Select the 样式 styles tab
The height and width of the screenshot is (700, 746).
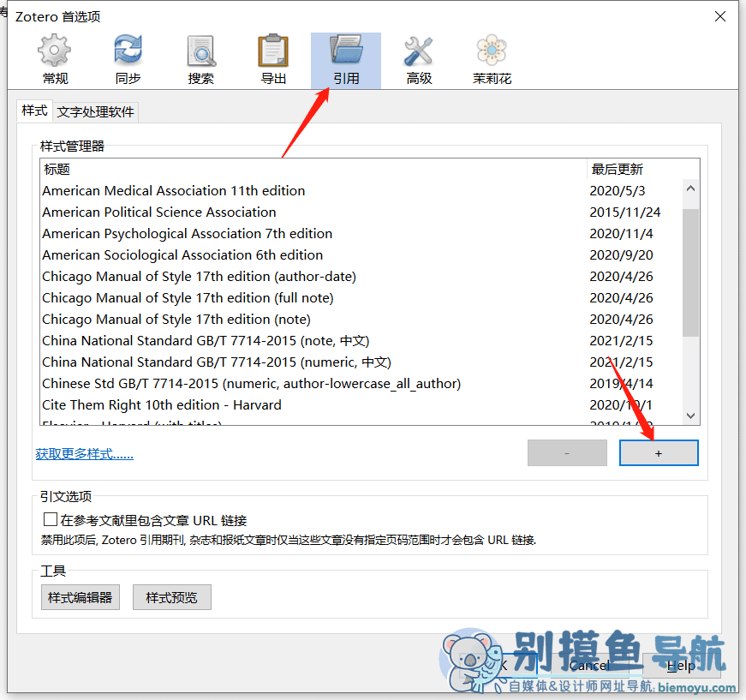pos(35,111)
